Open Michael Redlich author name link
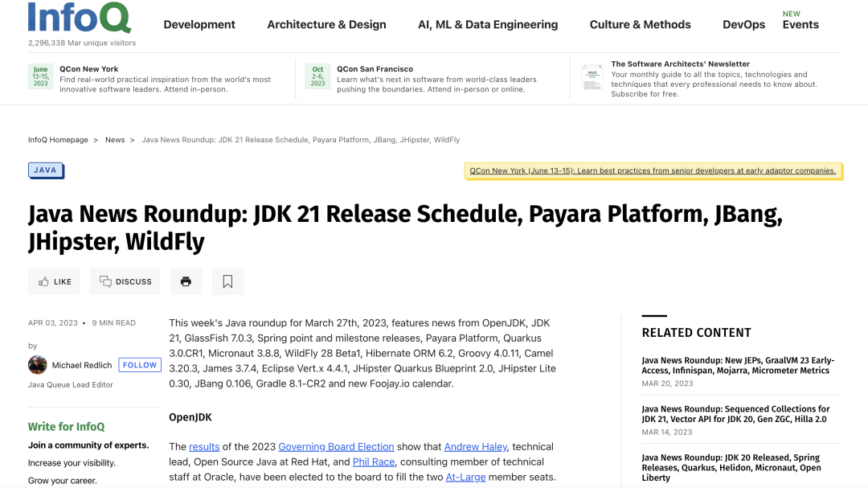The height and width of the screenshot is (488, 868). [x=82, y=365]
